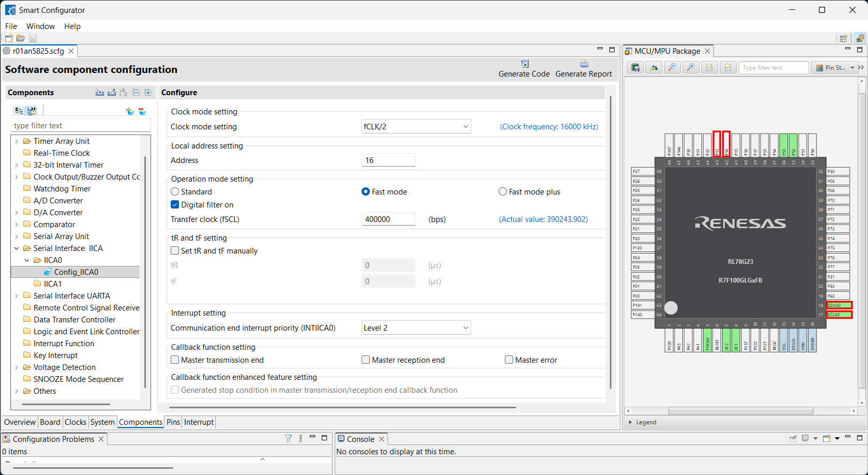This screenshot has width=868, height=475.
Task: Click the MCU package horizontal scrollbar
Action: pyautogui.click(x=740, y=411)
